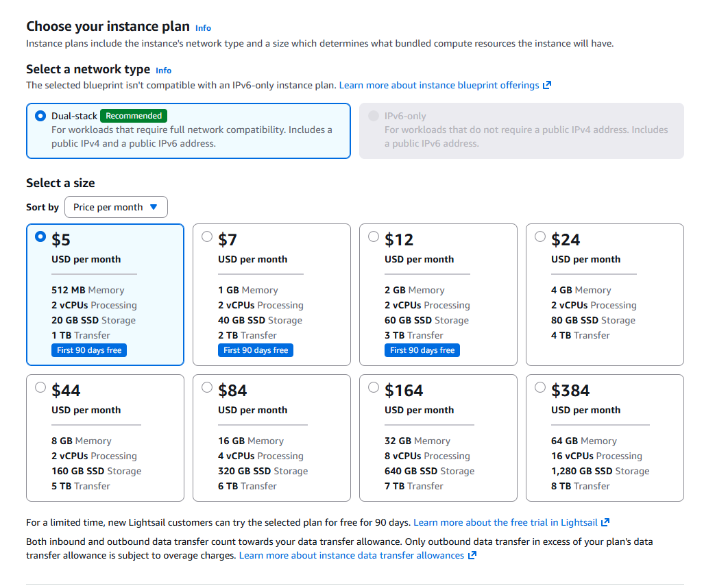Open Info link next to Select a network type
Viewport: 728px width, 586px height.
tap(163, 71)
